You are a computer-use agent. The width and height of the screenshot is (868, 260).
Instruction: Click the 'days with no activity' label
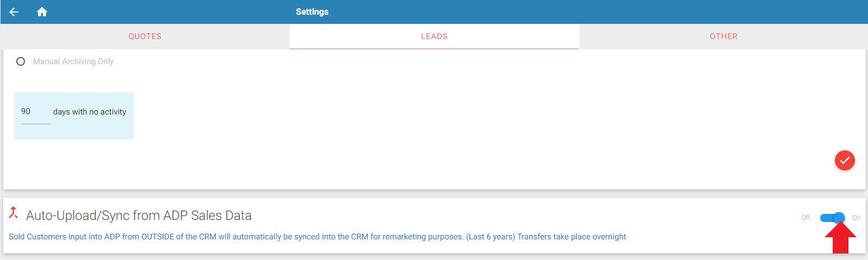90,112
